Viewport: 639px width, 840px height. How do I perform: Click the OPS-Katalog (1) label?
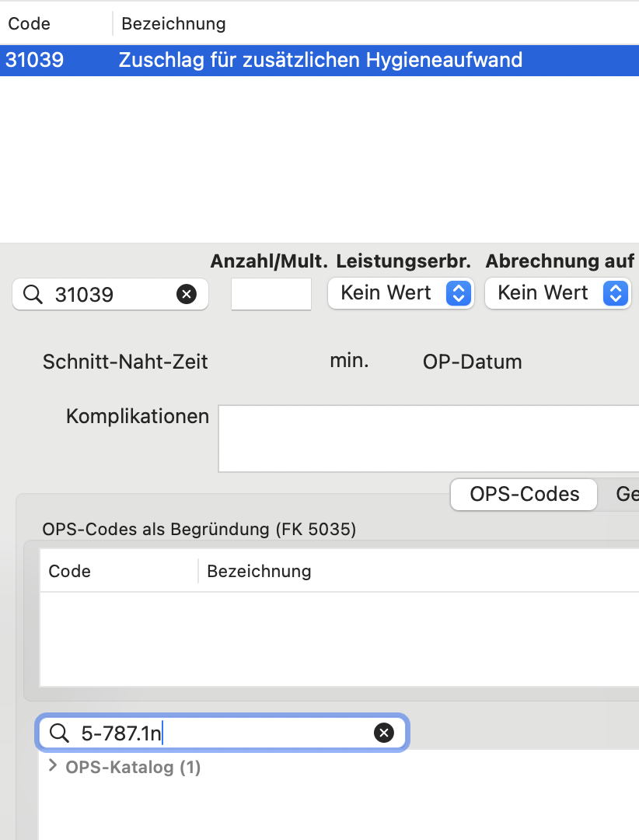[x=133, y=767]
